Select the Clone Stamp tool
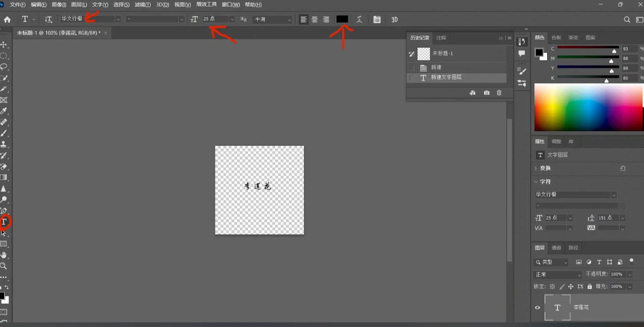 tap(4, 144)
